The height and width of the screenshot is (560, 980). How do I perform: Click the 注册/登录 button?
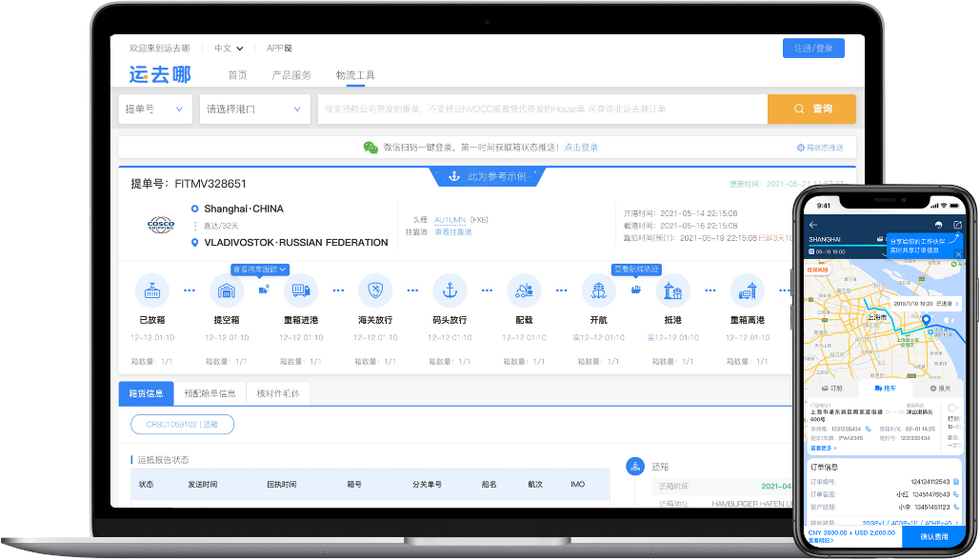pyautogui.click(x=813, y=49)
